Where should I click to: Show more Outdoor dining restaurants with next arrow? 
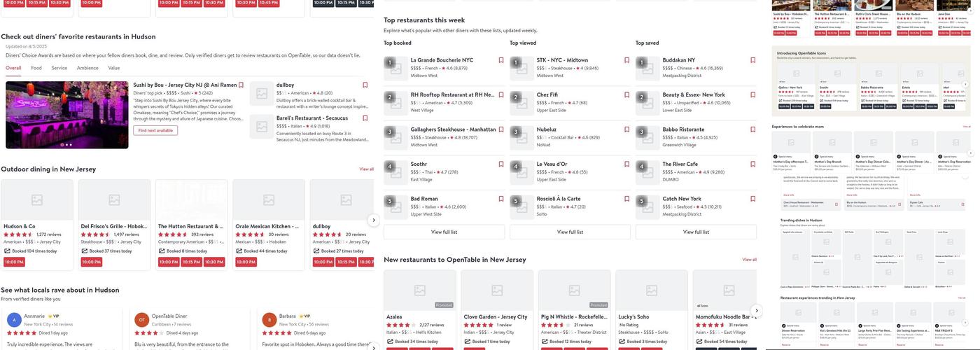click(374, 220)
